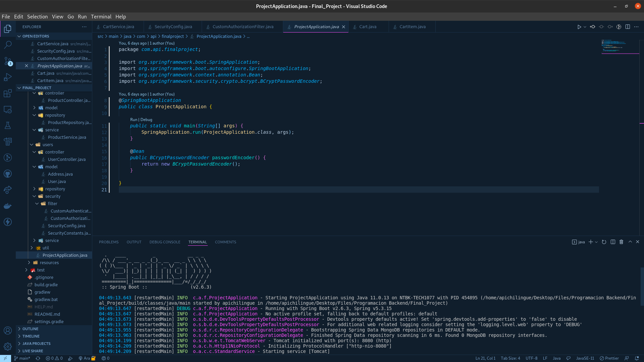The height and width of the screenshot is (362, 644).
Task: Open the Source Control view
Action: click(x=7, y=61)
